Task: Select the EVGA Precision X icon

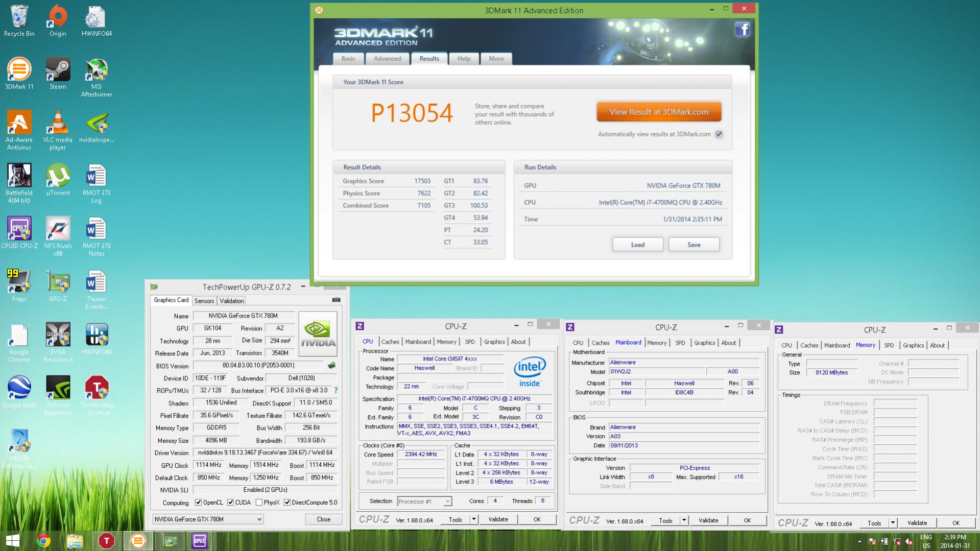Action: (x=58, y=343)
